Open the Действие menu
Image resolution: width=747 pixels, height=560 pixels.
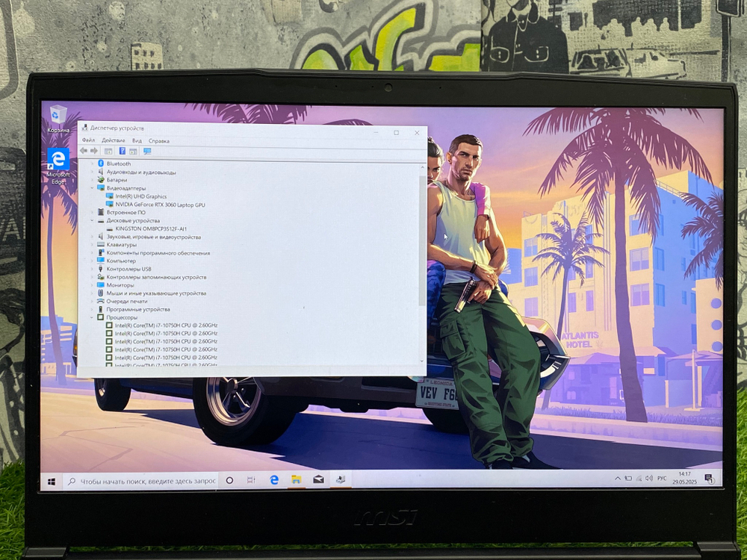114,140
